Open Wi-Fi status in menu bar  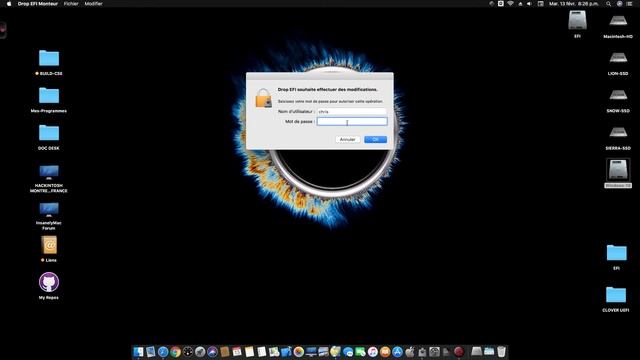[511, 4]
